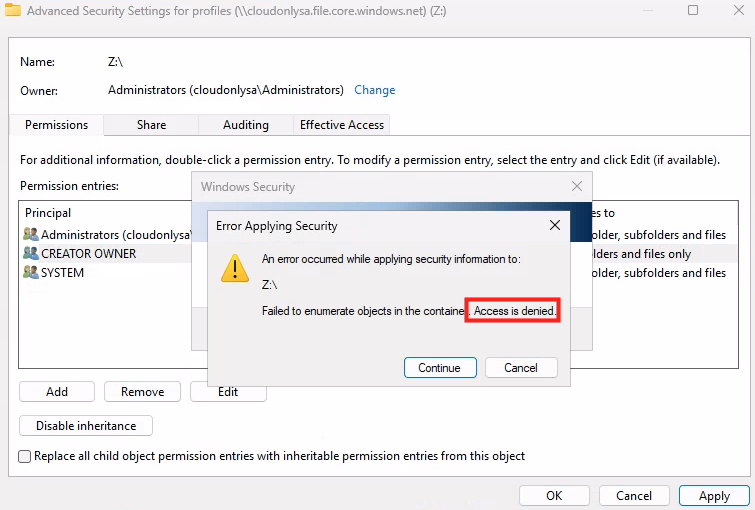Select the Permissions tab
The height and width of the screenshot is (510, 755).
click(x=57, y=125)
